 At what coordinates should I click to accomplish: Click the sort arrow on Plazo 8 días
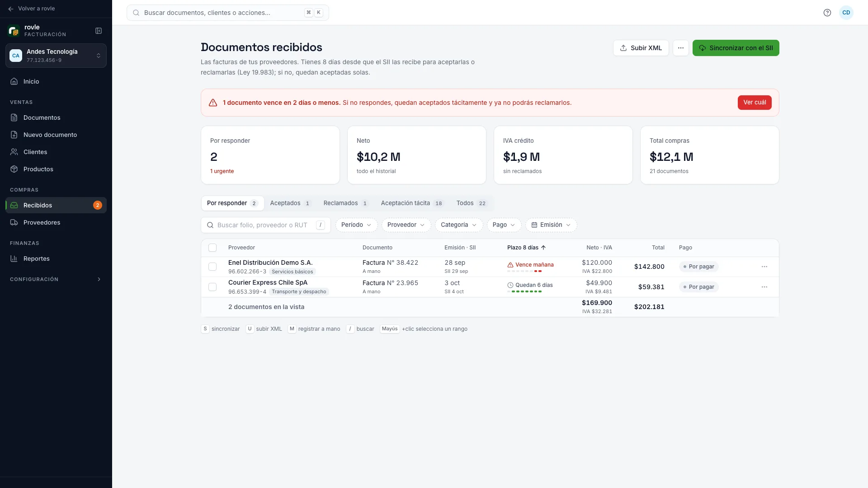[543, 248]
